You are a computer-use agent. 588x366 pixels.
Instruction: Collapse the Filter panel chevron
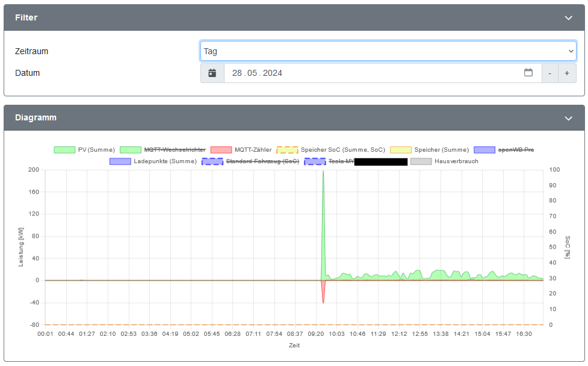click(x=569, y=17)
